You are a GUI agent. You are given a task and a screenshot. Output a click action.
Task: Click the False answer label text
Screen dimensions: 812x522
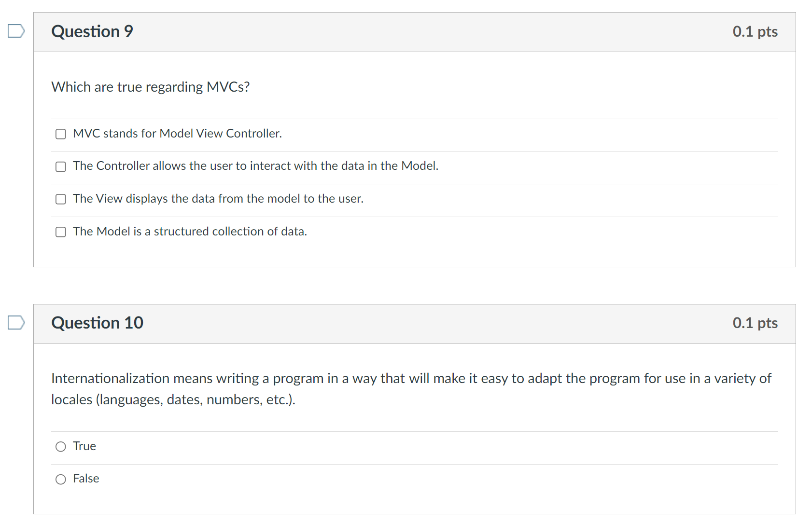(86, 479)
